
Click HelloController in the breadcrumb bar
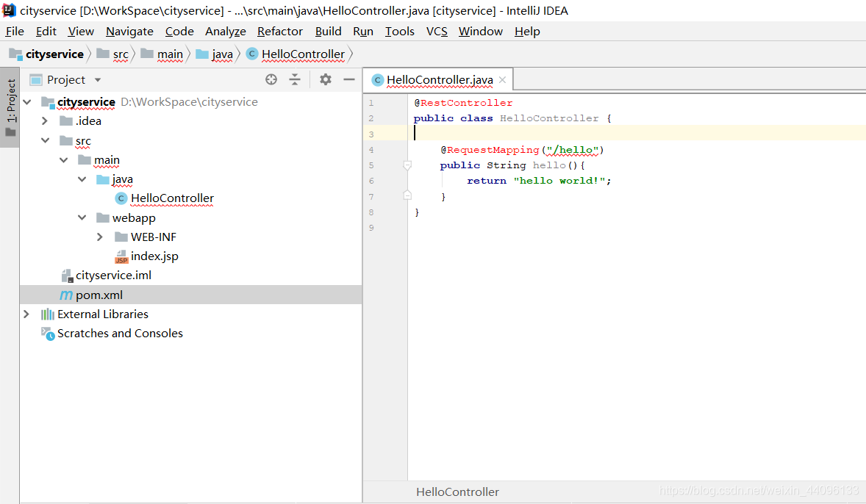pos(303,54)
